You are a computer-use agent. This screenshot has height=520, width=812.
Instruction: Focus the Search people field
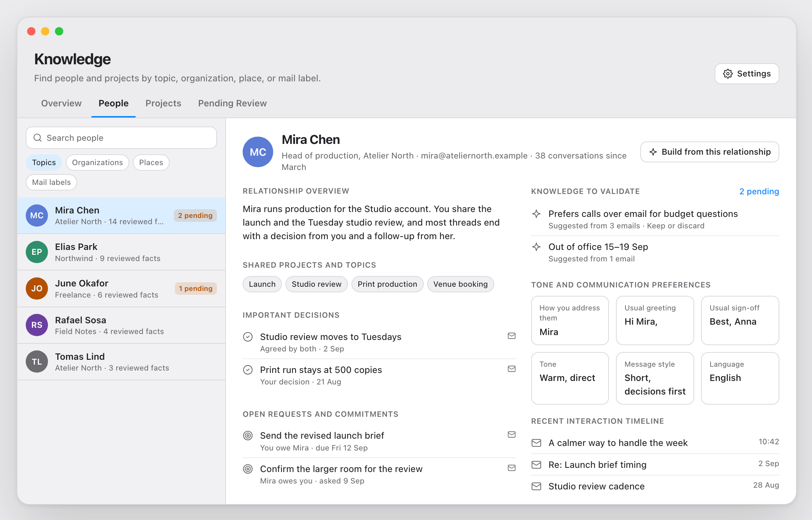pos(121,138)
